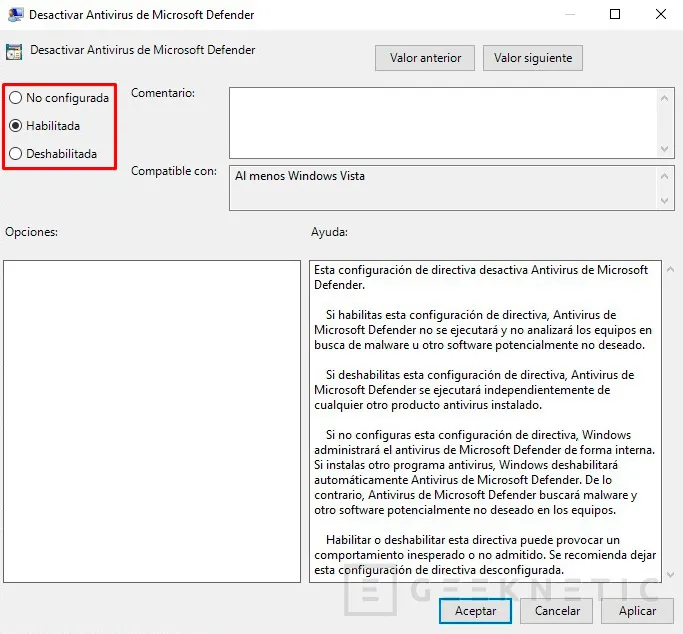The width and height of the screenshot is (683, 634).
Task: Click the empty Opciones panel
Action: point(152,422)
